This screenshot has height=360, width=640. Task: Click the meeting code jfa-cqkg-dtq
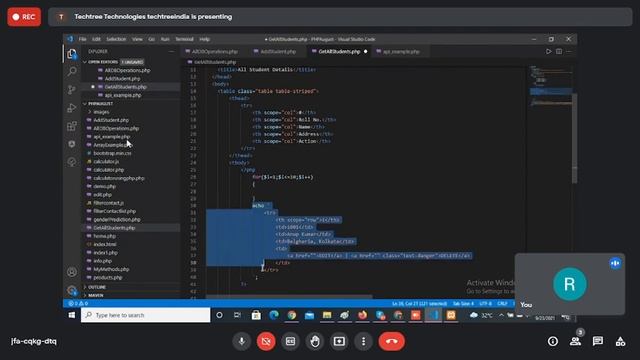pyautogui.click(x=34, y=341)
